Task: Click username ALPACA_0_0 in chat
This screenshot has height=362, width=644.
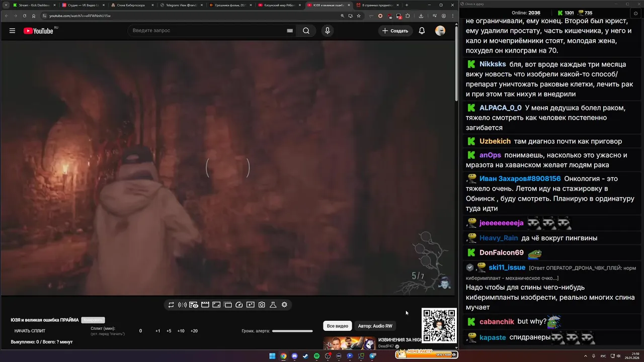Action: (501, 108)
